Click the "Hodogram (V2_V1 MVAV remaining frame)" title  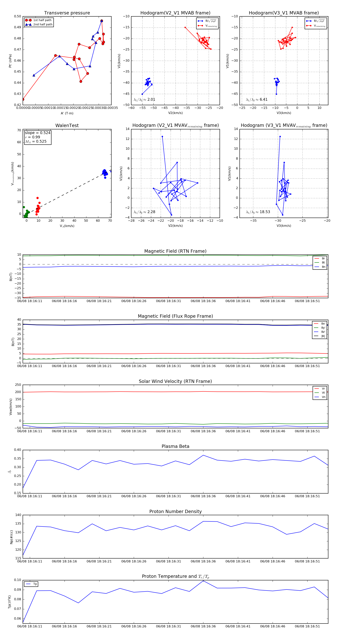click(175, 125)
